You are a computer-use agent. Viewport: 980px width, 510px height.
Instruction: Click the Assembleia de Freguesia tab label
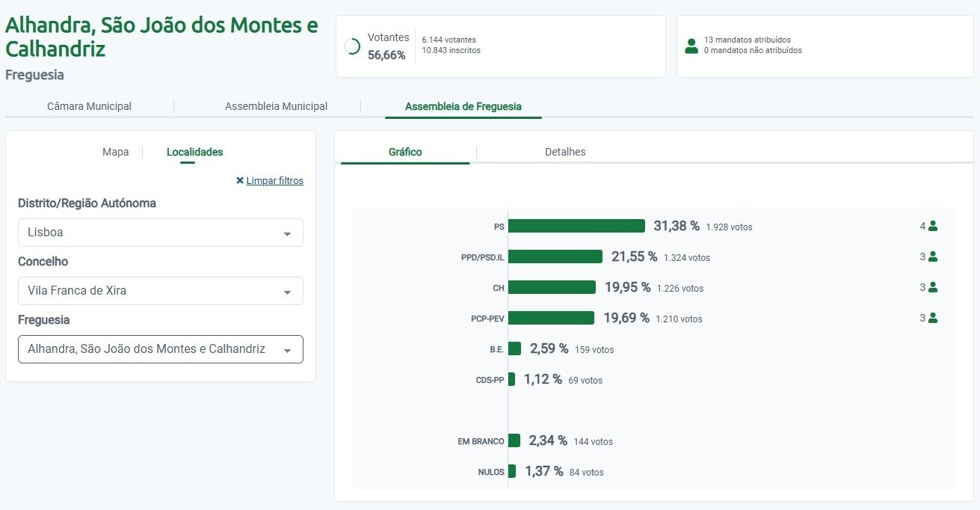(463, 106)
